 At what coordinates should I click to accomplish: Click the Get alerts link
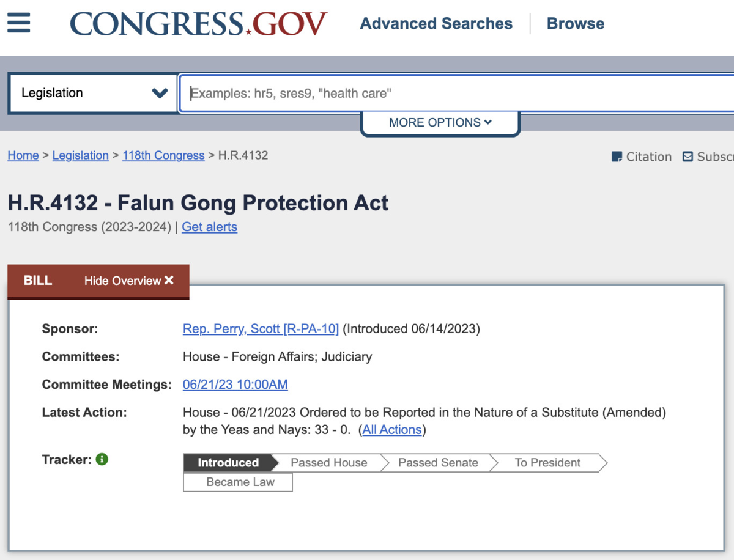[x=209, y=227]
